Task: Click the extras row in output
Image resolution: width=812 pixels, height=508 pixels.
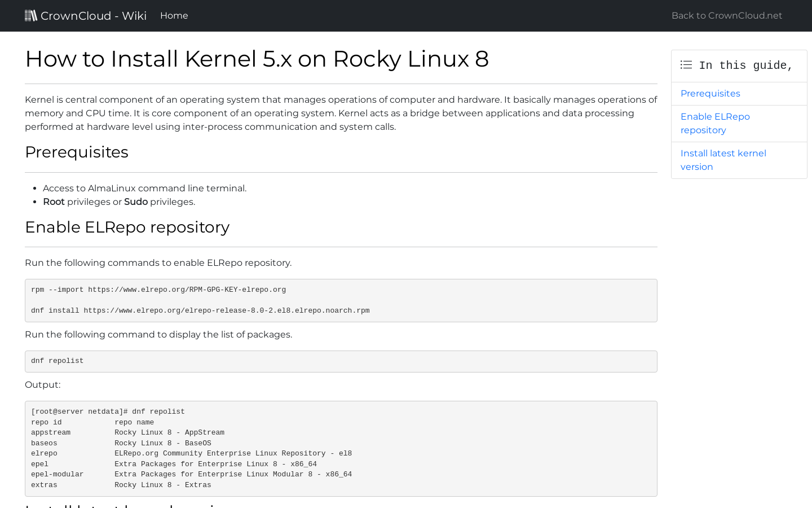Action: [x=121, y=485]
